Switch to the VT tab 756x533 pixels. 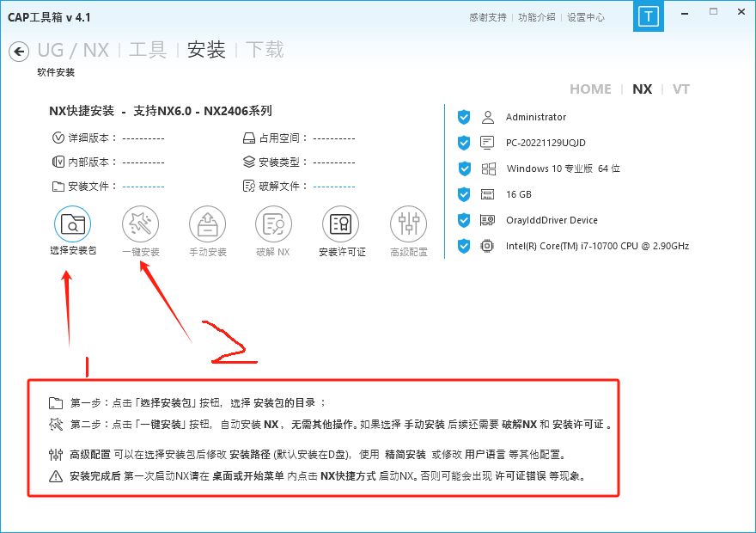pos(680,89)
